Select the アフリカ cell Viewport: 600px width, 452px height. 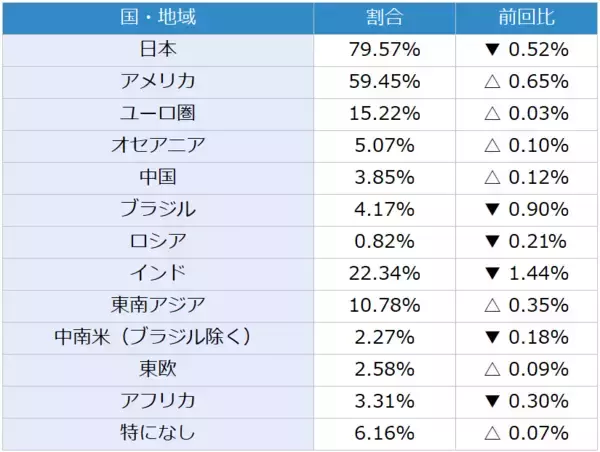(158, 401)
